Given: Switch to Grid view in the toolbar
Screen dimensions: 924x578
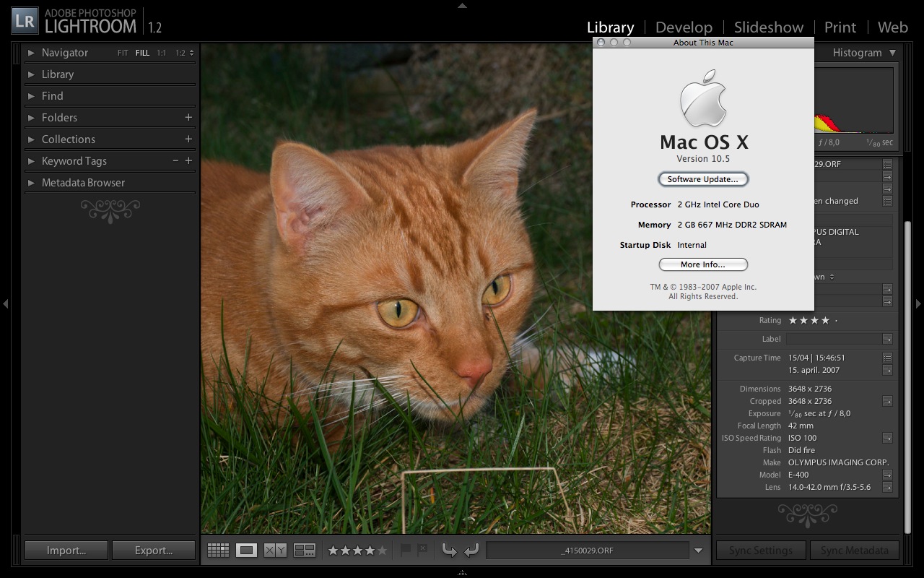Looking at the screenshot, I should (x=218, y=551).
